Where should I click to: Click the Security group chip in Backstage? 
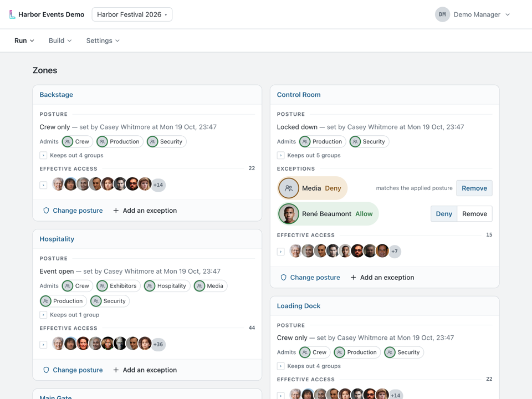pos(167,141)
